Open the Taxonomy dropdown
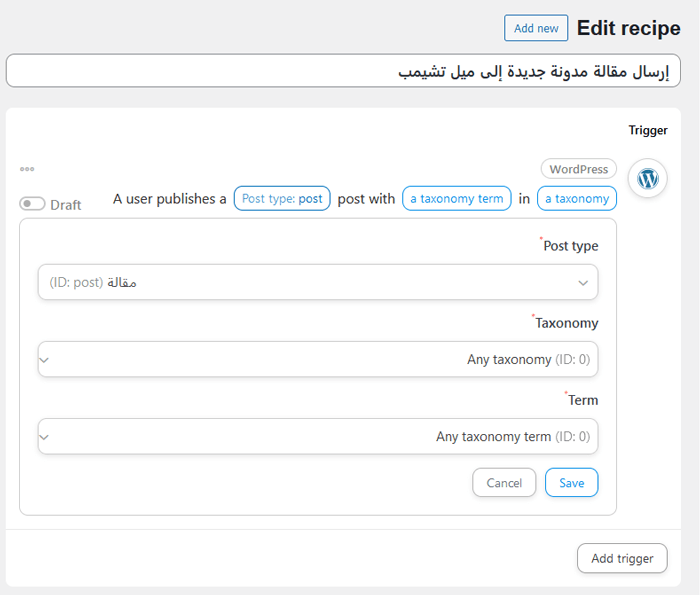 (318, 359)
